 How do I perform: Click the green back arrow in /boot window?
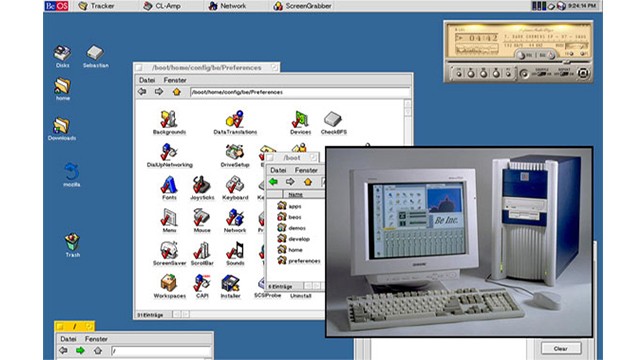(x=273, y=182)
